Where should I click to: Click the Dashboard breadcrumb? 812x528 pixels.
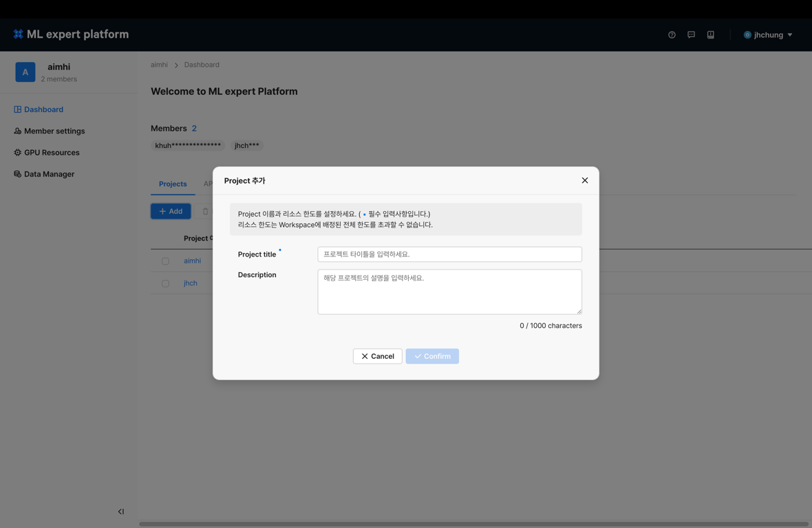click(202, 65)
